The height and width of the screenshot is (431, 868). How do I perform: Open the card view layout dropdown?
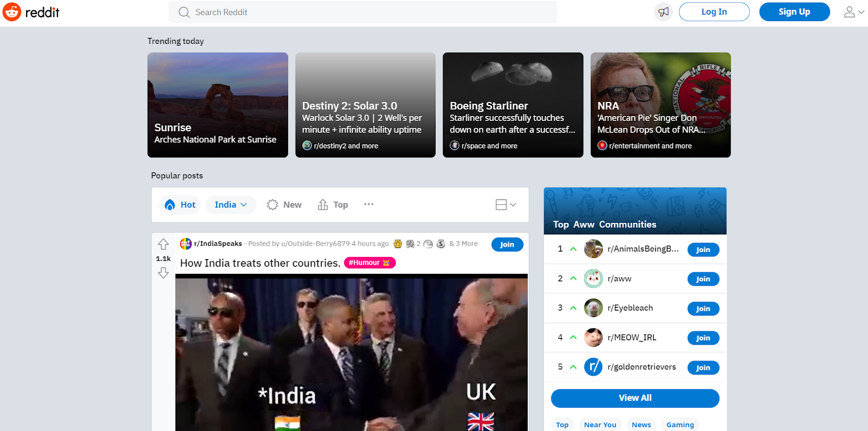coord(506,204)
